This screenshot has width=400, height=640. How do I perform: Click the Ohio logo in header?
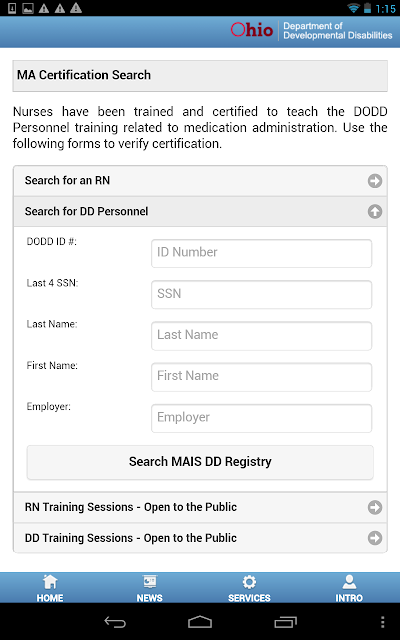pyautogui.click(x=252, y=30)
